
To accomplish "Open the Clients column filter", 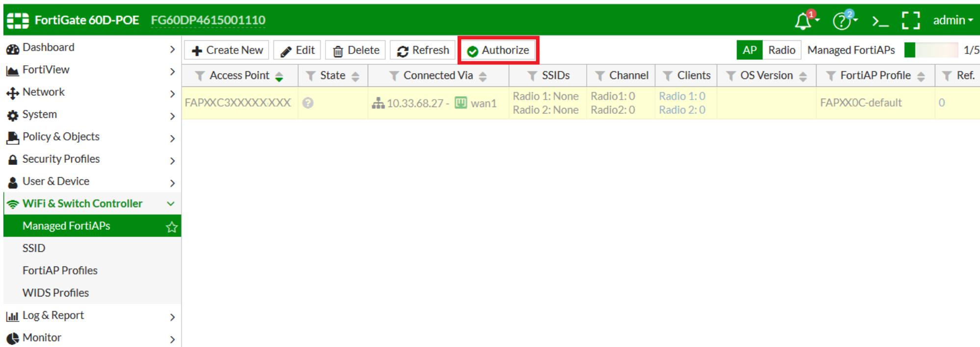I will pyautogui.click(x=667, y=76).
